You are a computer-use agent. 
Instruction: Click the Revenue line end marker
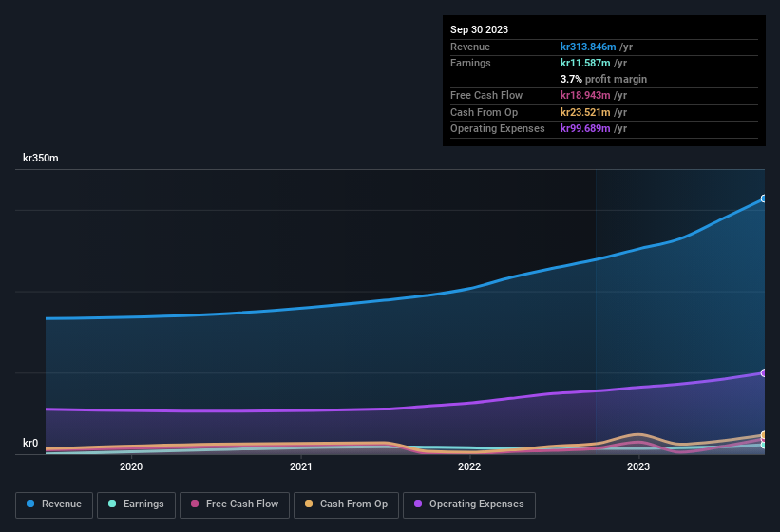point(764,199)
